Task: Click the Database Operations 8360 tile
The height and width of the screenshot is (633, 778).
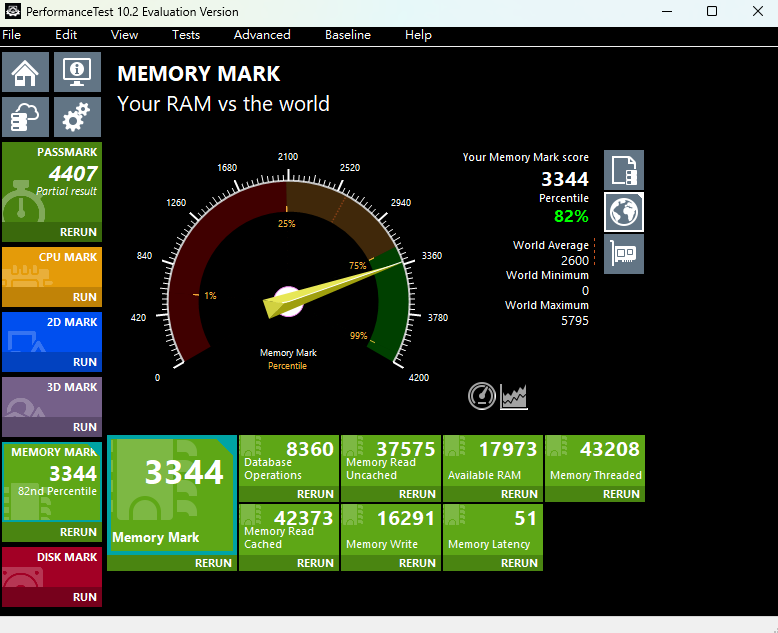Action: 289,461
